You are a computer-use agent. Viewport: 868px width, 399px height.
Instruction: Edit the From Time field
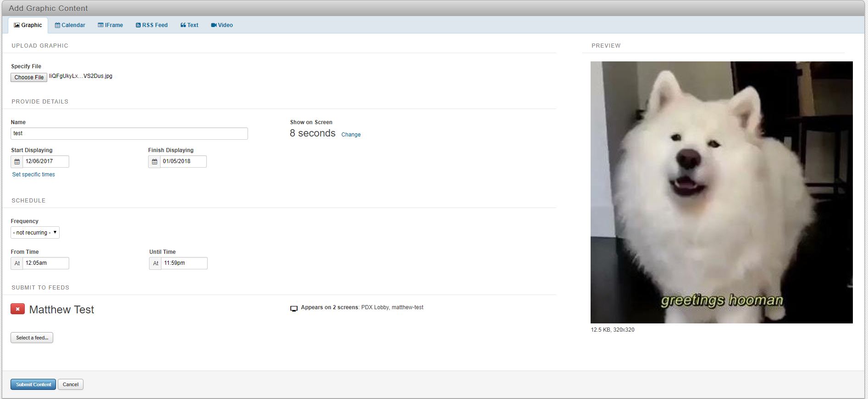[46, 263]
